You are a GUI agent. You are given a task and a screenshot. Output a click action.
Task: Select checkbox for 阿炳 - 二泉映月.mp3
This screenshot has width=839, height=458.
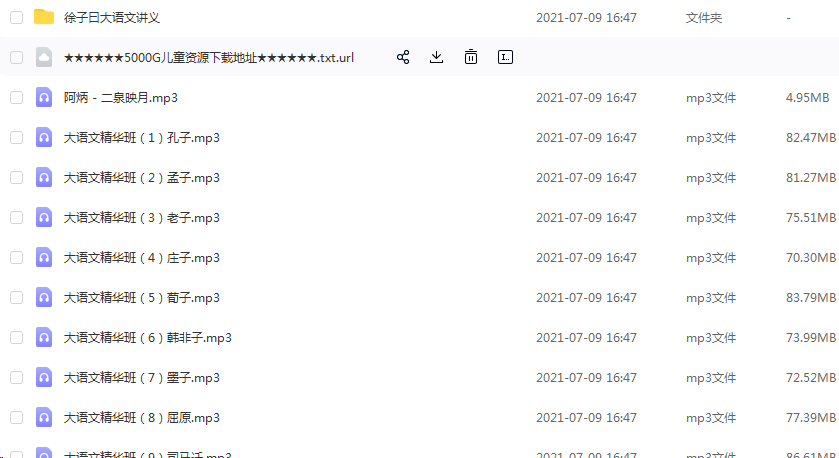pyautogui.click(x=17, y=97)
